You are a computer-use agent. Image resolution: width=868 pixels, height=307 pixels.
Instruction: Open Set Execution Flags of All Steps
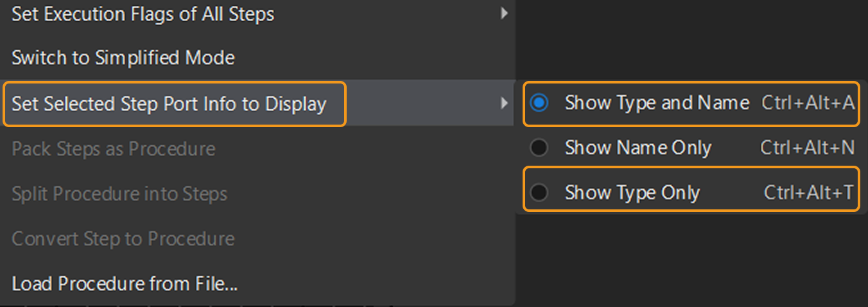pos(143,14)
